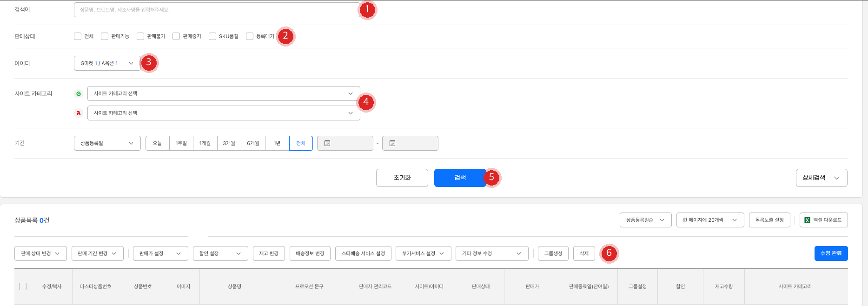This screenshot has width=868, height=306.
Task: Click the 그룹생성 button
Action: 553,253
